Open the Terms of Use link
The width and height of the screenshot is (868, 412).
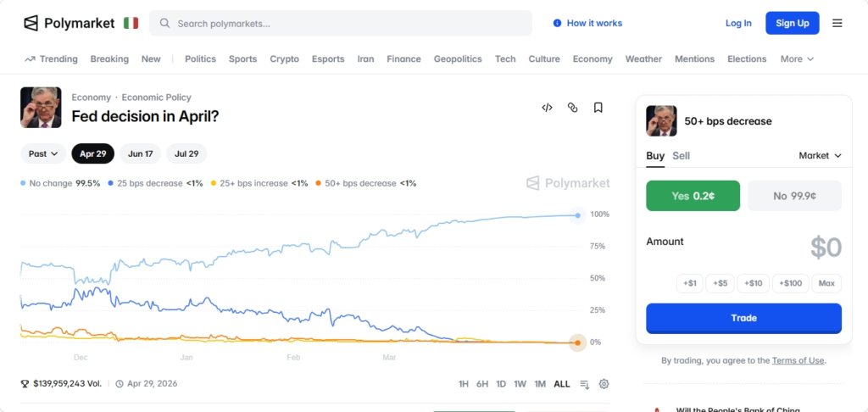(798, 360)
